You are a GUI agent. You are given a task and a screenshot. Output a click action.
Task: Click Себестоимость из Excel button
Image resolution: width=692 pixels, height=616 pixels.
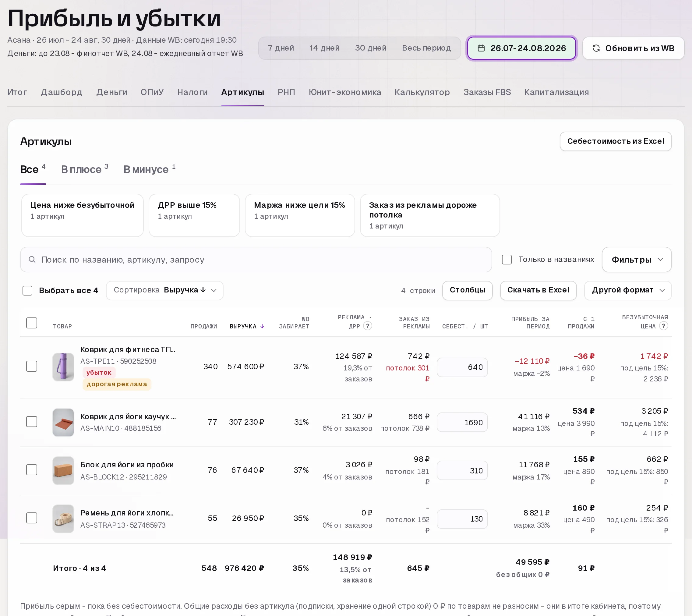point(616,141)
